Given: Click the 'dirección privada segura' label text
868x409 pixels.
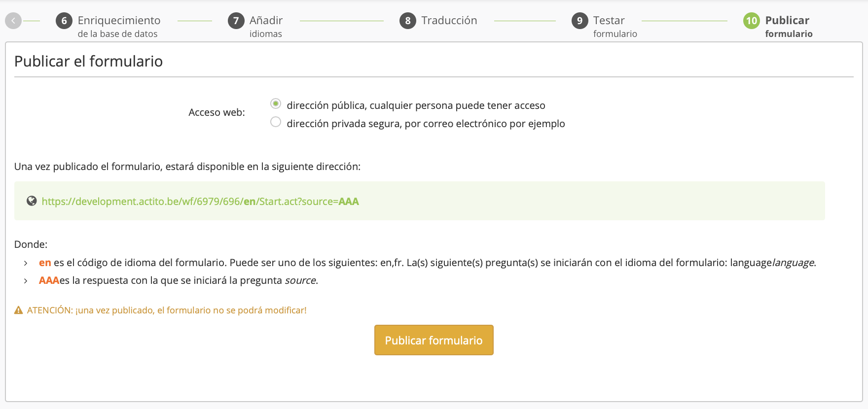Looking at the screenshot, I should pos(425,124).
